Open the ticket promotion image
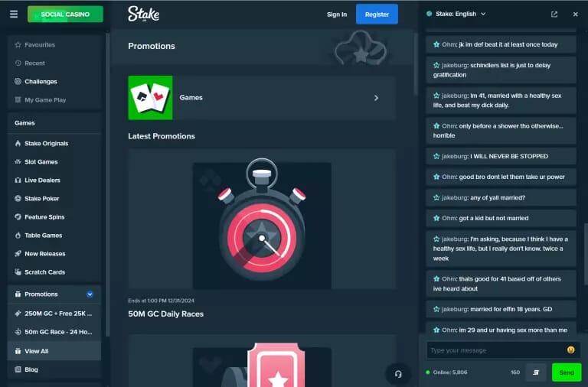Viewport: 588px width, 387px height. [x=262, y=361]
